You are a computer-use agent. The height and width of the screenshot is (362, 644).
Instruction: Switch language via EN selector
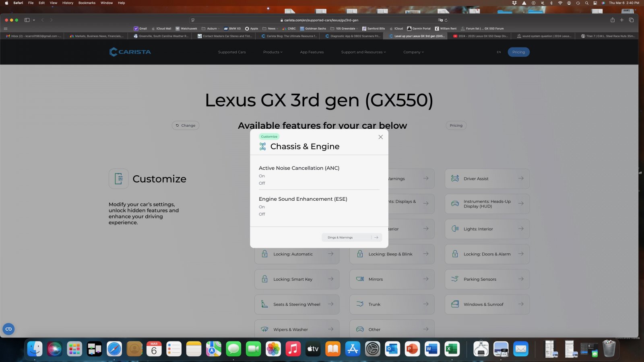click(x=499, y=52)
